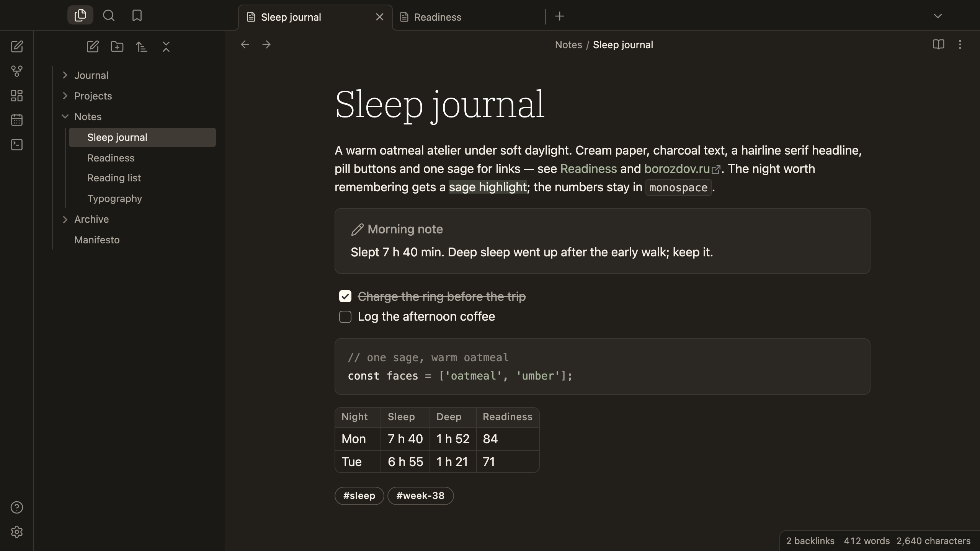The height and width of the screenshot is (551, 980).
Task: Click the 7 h 40 table cell
Action: coord(405,439)
